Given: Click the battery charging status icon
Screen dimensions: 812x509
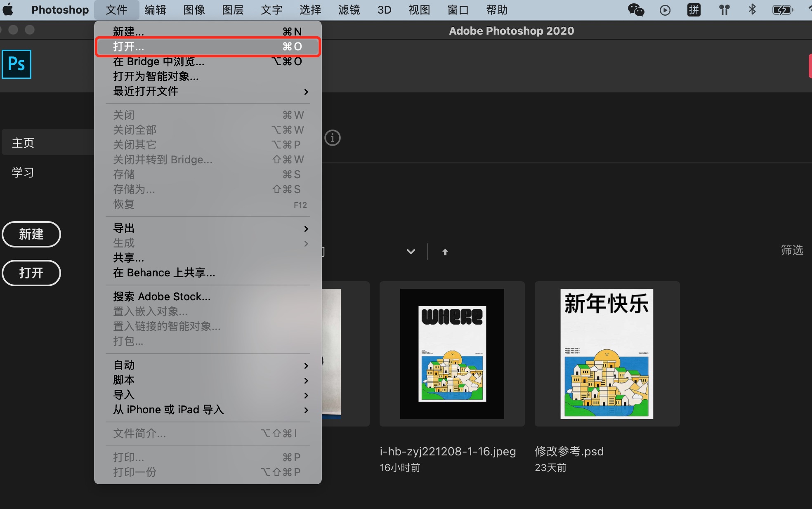Looking at the screenshot, I should pos(782,10).
